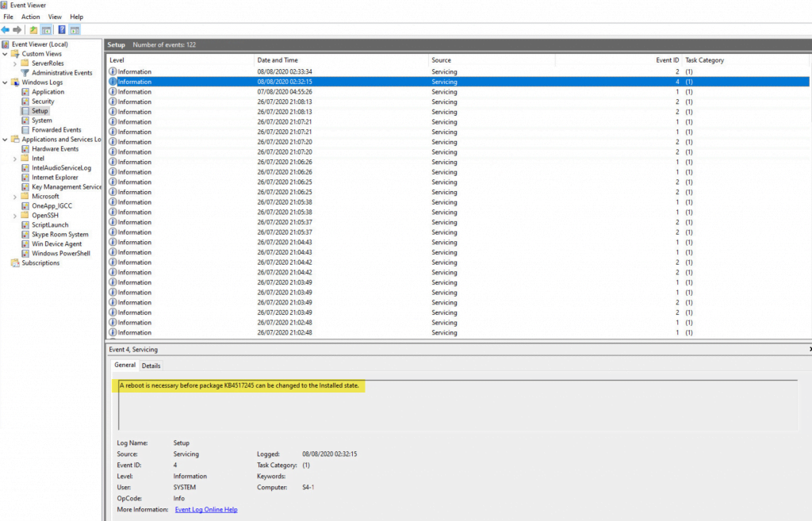Click the Internet Explorer log icon
812x521 pixels.
pos(25,178)
